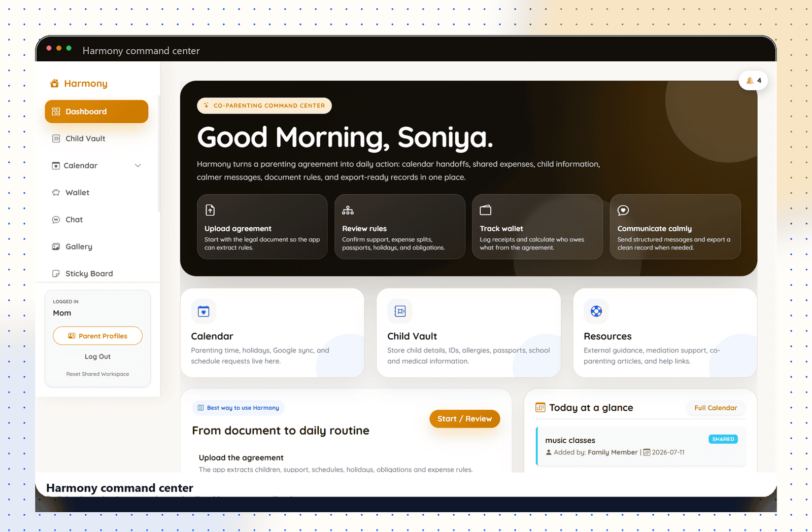Click the Family Member name text
This screenshot has width=812, height=532.
coord(613,452)
